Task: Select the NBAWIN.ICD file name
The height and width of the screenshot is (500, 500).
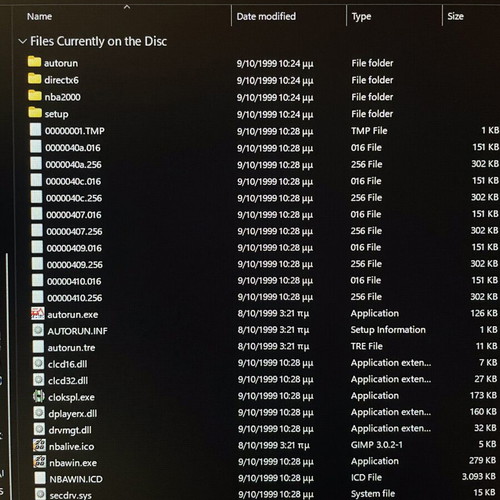Action: pos(76,479)
